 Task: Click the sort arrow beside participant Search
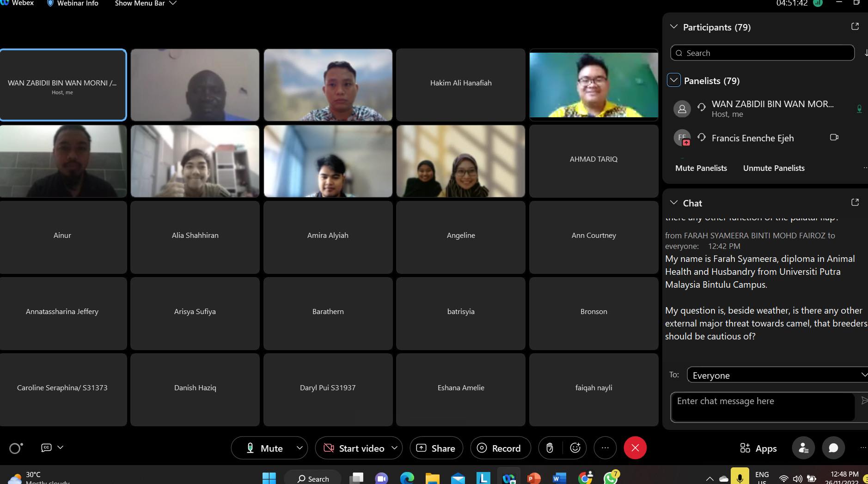(x=865, y=53)
